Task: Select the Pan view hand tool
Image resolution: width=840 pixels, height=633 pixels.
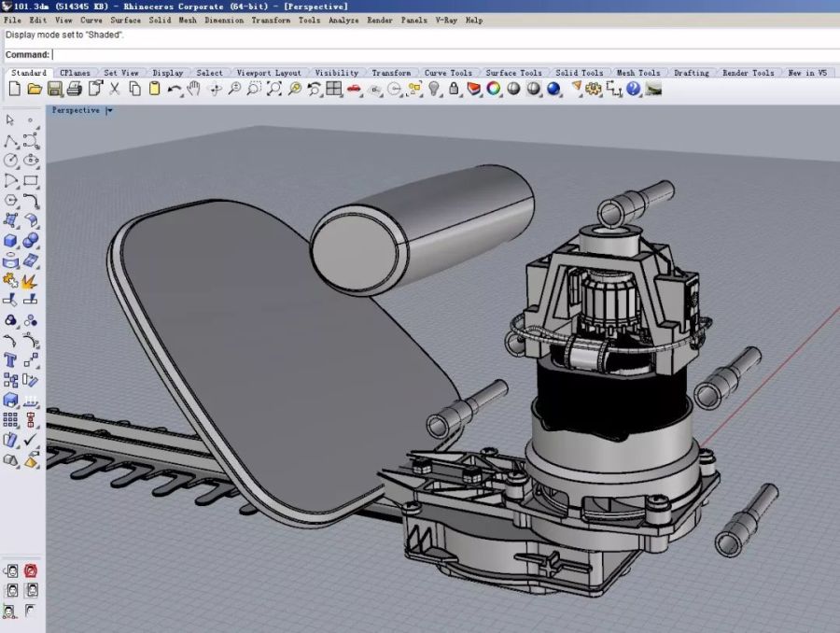Action: pyautogui.click(x=194, y=89)
